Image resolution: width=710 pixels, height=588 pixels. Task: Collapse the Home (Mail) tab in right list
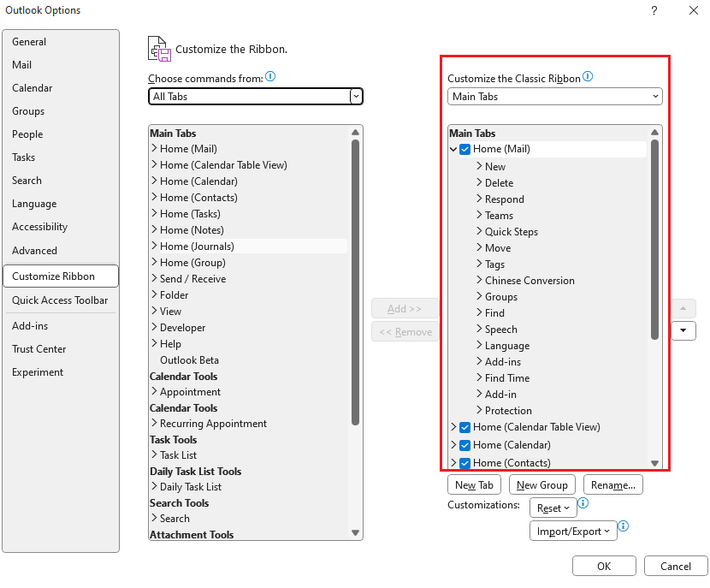[453, 149]
